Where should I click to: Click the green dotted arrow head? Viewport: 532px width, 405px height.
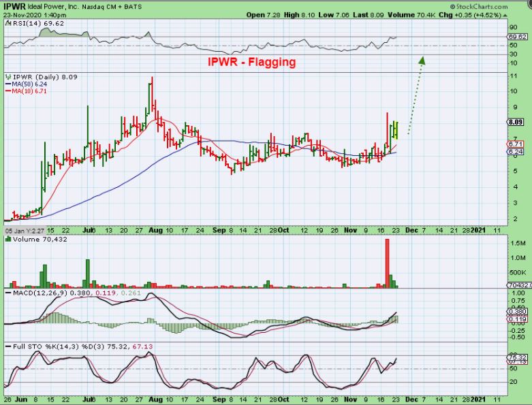click(x=422, y=60)
